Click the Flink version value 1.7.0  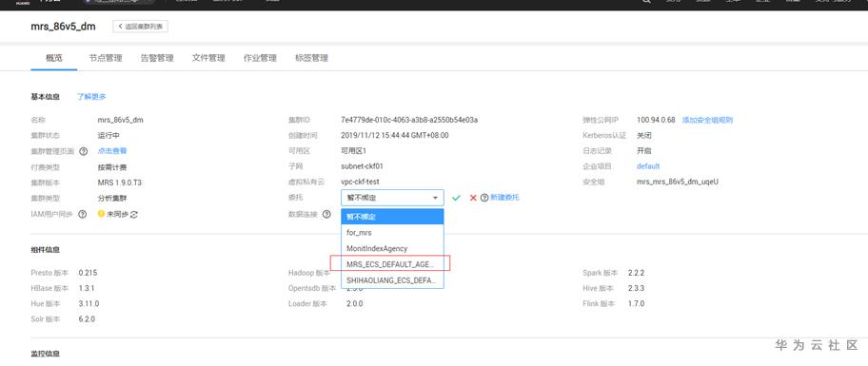coord(636,303)
